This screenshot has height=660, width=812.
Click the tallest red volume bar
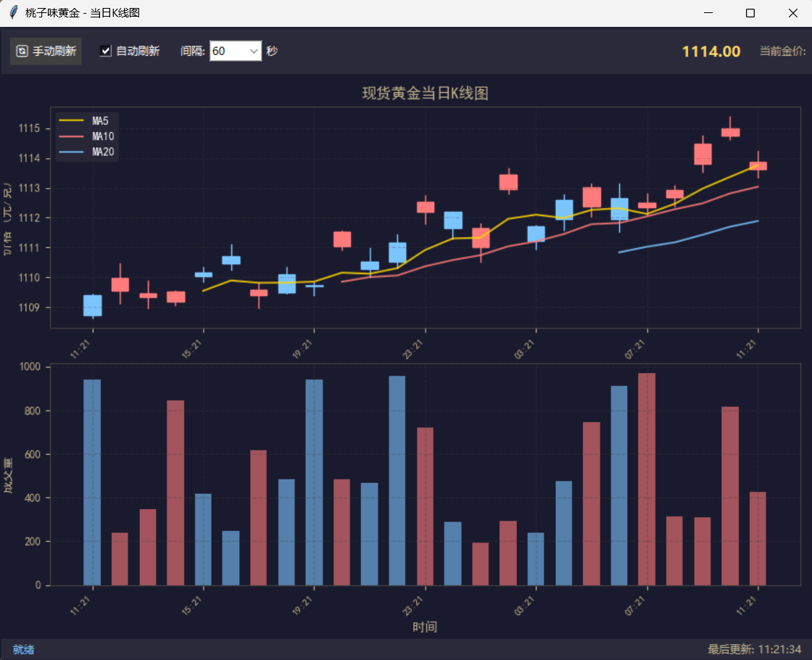[646, 479]
